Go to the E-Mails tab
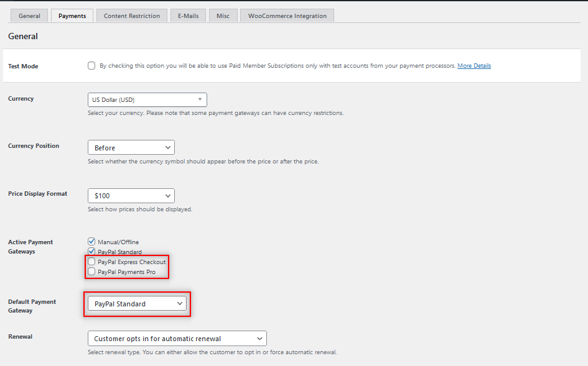 tap(189, 16)
